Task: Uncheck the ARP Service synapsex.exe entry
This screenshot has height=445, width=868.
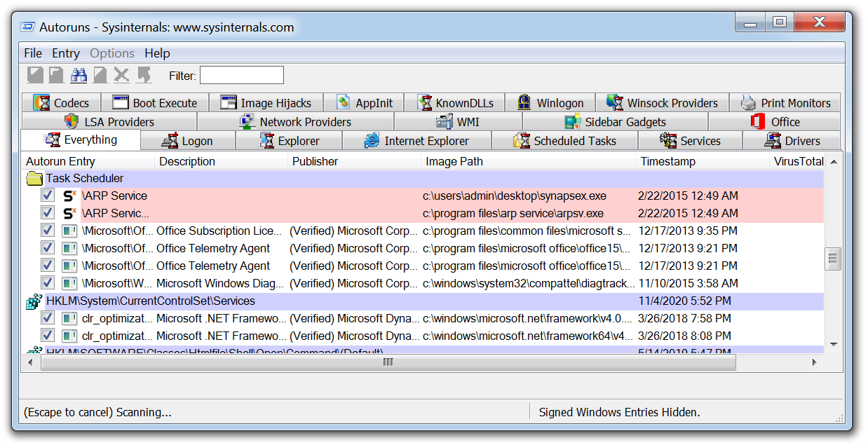Action: pyautogui.click(x=48, y=196)
